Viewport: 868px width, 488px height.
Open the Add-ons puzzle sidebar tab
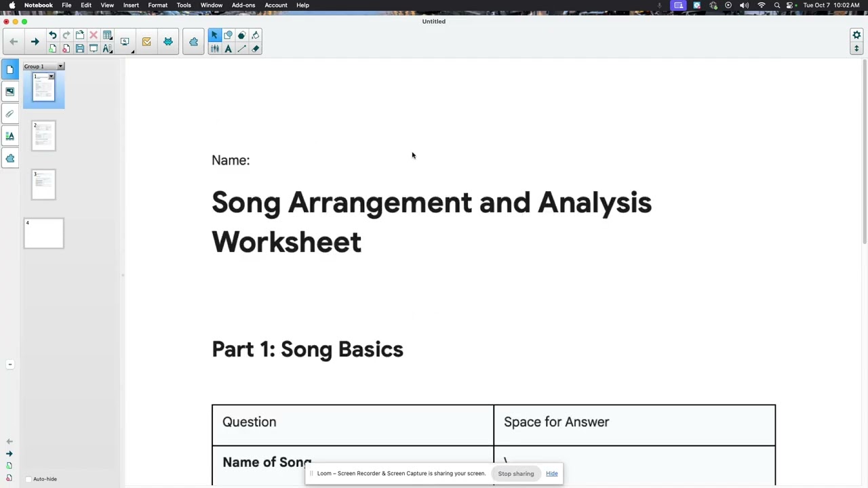[9, 159]
